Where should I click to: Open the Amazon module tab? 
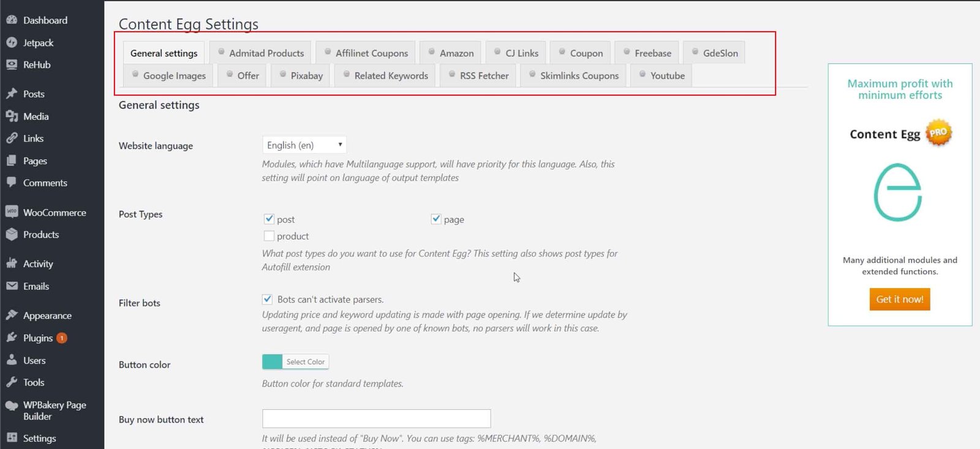pyautogui.click(x=450, y=53)
